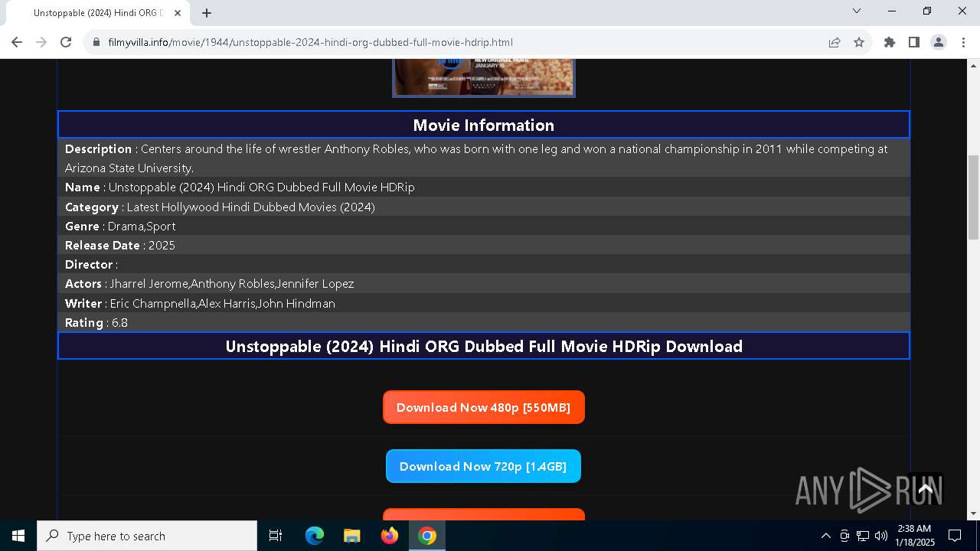Select the Movie Information heading
The width and height of the screenshot is (980, 551).
coord(484,125)
